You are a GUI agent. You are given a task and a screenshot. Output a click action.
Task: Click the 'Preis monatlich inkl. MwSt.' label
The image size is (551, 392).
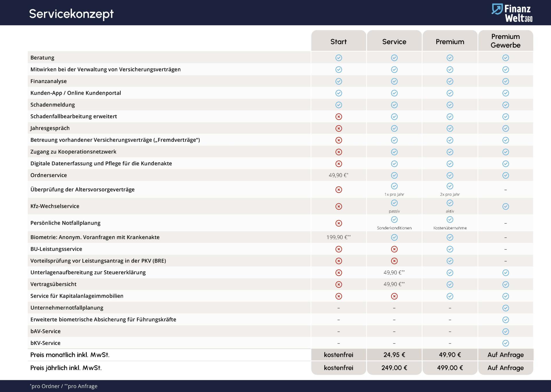(x=70, y=355)
